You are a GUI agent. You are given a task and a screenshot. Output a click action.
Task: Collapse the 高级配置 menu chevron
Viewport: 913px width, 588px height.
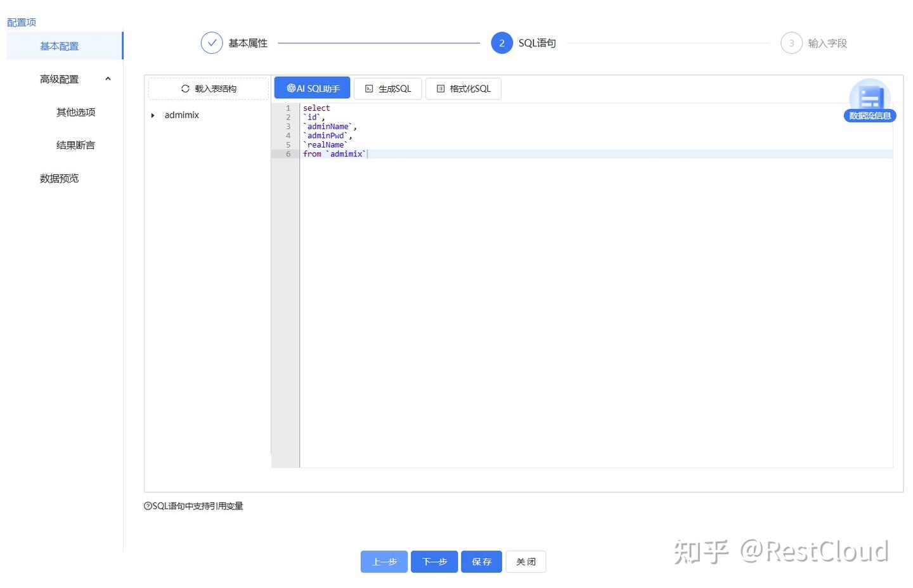tap(108, 79)
